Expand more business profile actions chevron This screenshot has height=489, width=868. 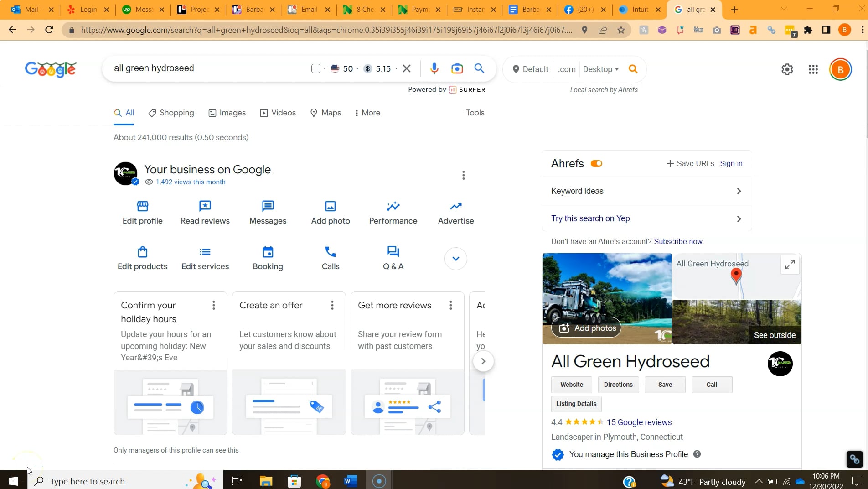[455, 259]
